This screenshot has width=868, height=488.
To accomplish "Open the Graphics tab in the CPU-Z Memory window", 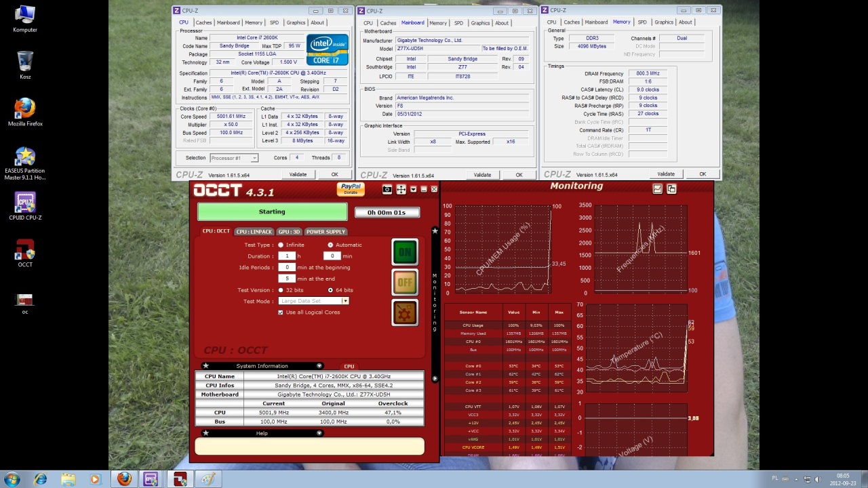I will pyautogui.click(x=664, y=22).
